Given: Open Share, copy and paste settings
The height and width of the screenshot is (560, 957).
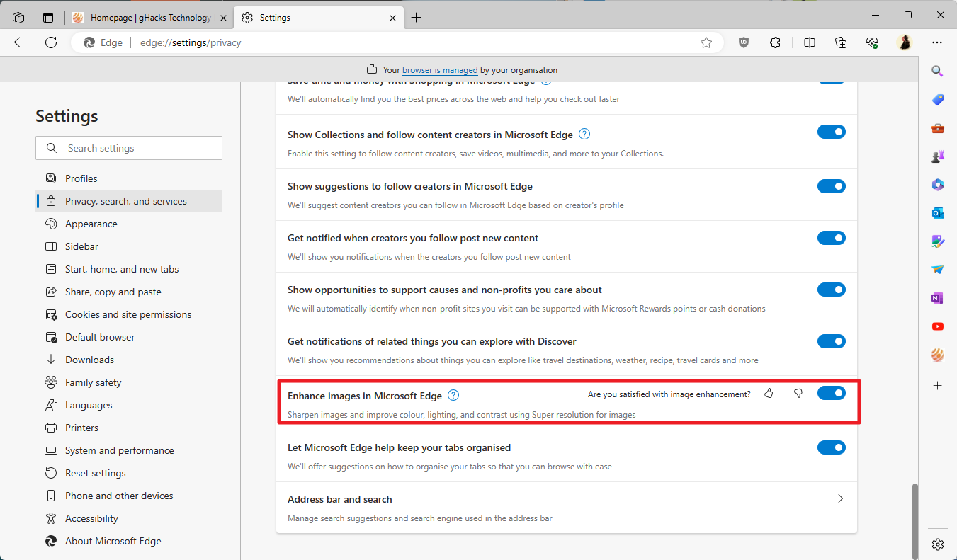Looking at the screenshot, I should click(x=129, y=292).
